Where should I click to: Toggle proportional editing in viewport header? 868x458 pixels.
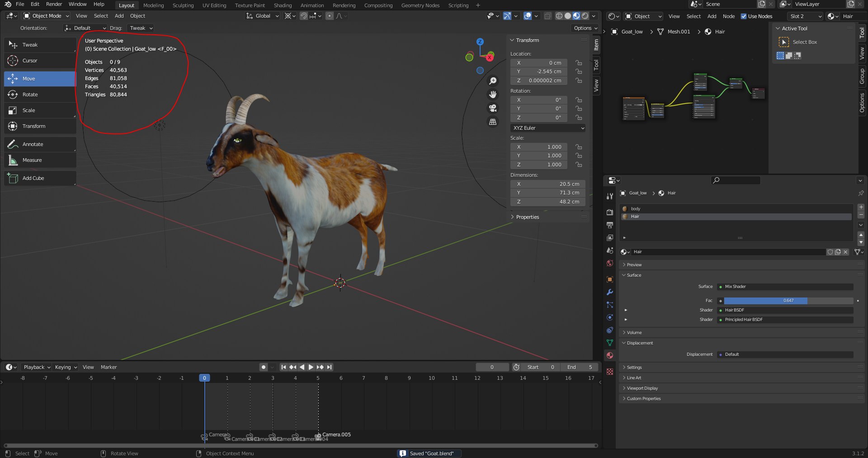[x=330, y=16]
